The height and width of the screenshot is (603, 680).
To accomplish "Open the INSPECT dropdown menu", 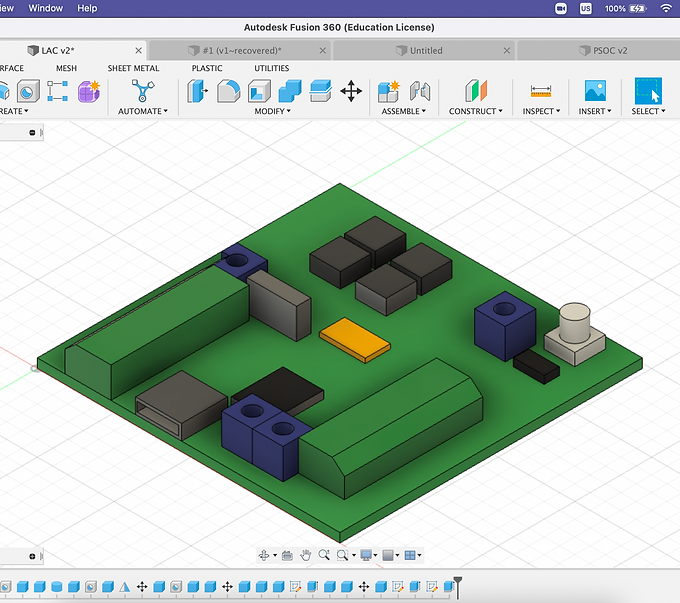I will (x=541, y=111).
